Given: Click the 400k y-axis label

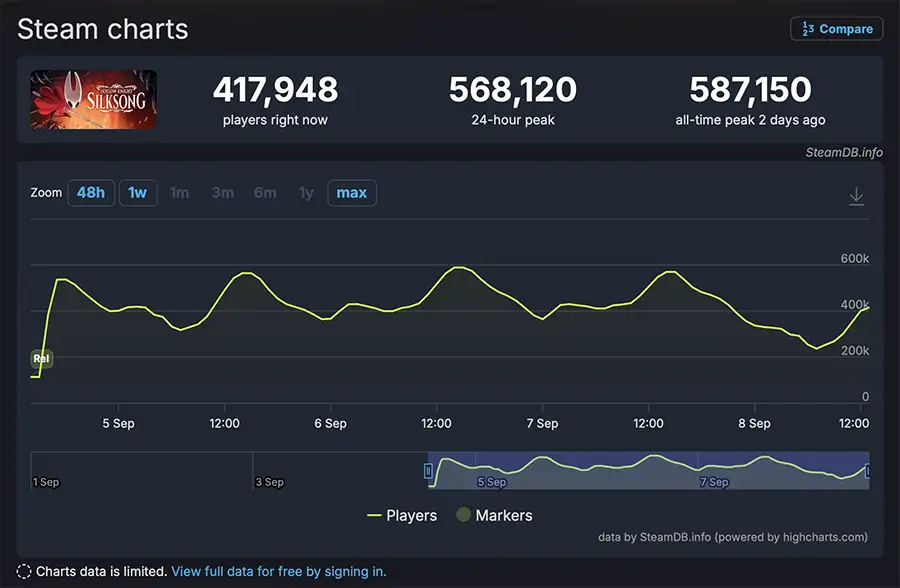Looking at the screenshot, I should [855, 304].
